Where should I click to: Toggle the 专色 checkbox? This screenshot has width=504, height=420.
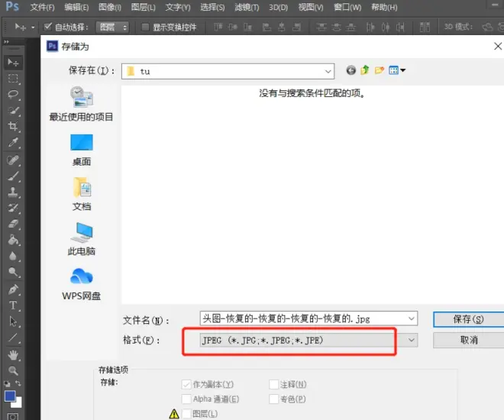coord(273,399)
